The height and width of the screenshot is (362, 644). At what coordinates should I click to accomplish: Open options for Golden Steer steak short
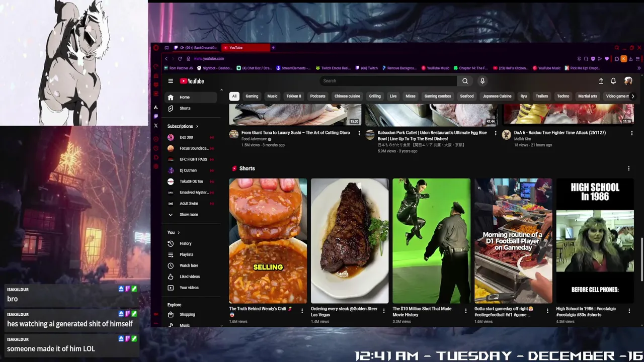384,311
